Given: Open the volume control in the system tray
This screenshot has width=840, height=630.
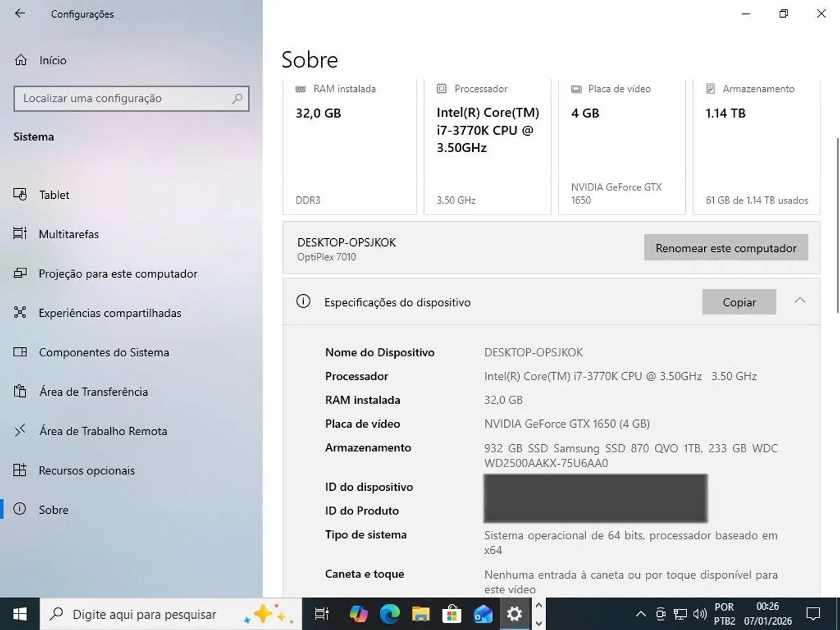Looking at the screenshot, I should click(x=700, y=614).
